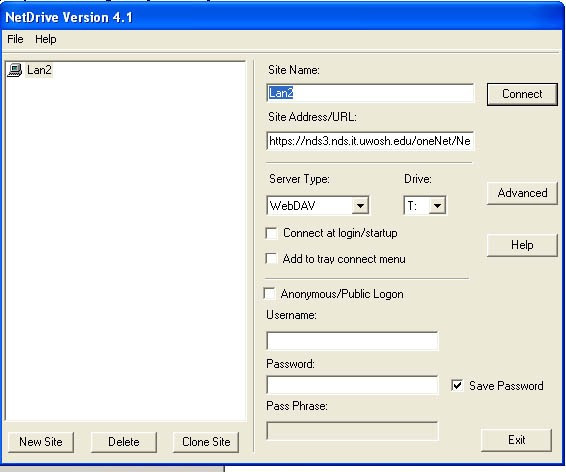Click the Username field
The width and height of the screenshot is (566, 472).
click(352, 341)
